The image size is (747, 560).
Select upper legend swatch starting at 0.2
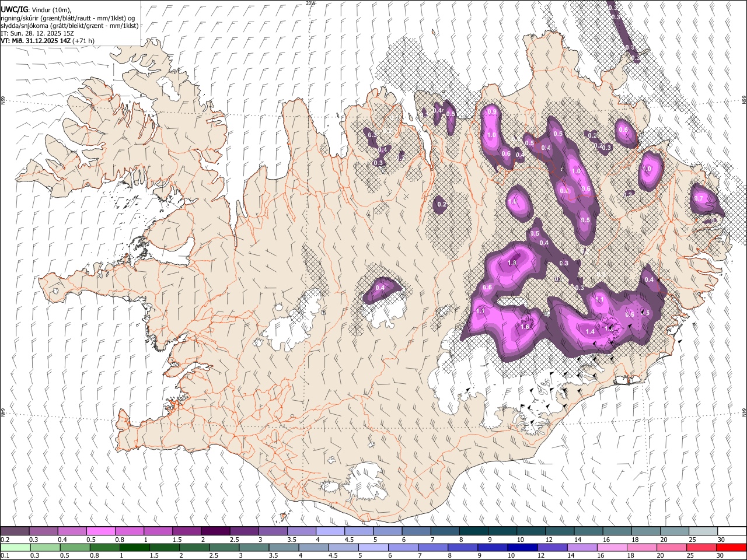pyautogui.click(x=15, y=531)
